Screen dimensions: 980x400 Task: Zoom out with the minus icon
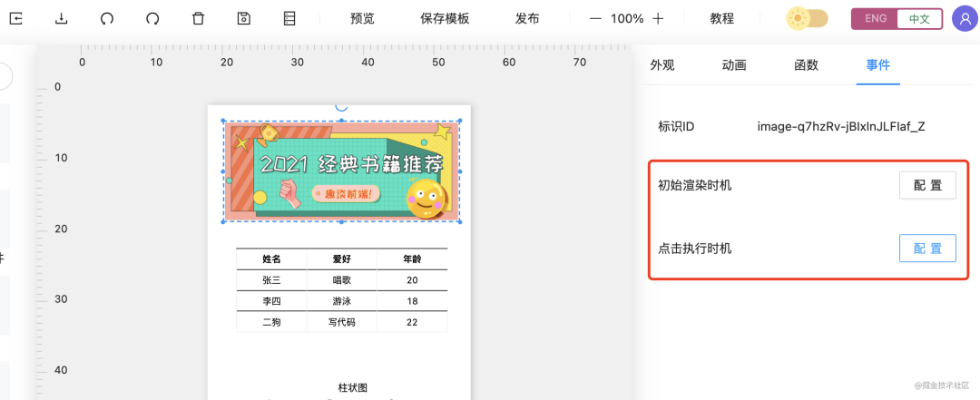595,19
